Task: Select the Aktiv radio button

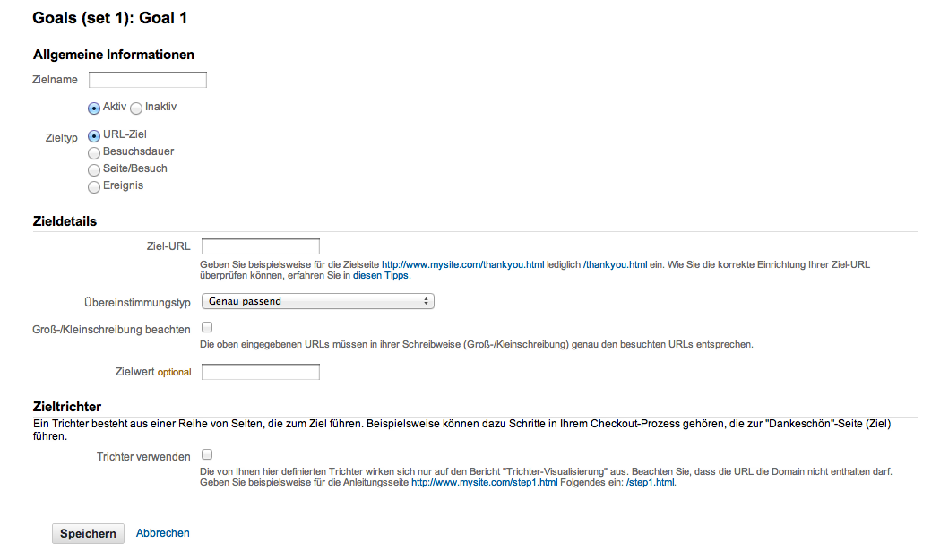Action: (x=94, y=108)
